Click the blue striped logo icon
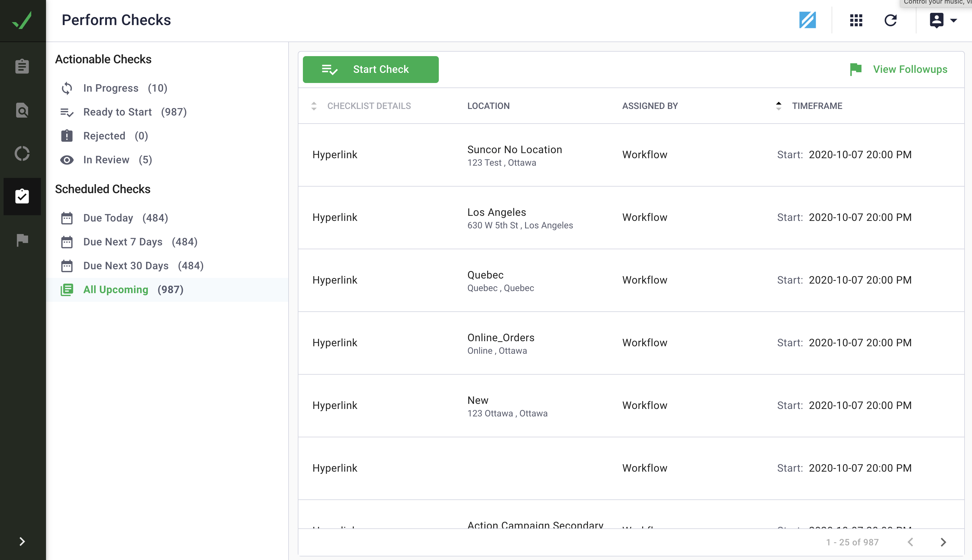Viewport: 972px width, 560px height. tap(807, 20)
